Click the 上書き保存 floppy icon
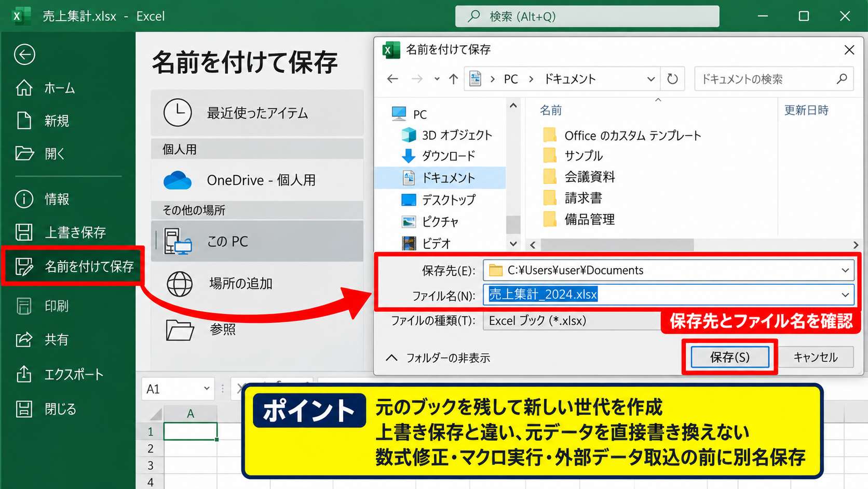This screenshot has width=868, height=489. 24,232
